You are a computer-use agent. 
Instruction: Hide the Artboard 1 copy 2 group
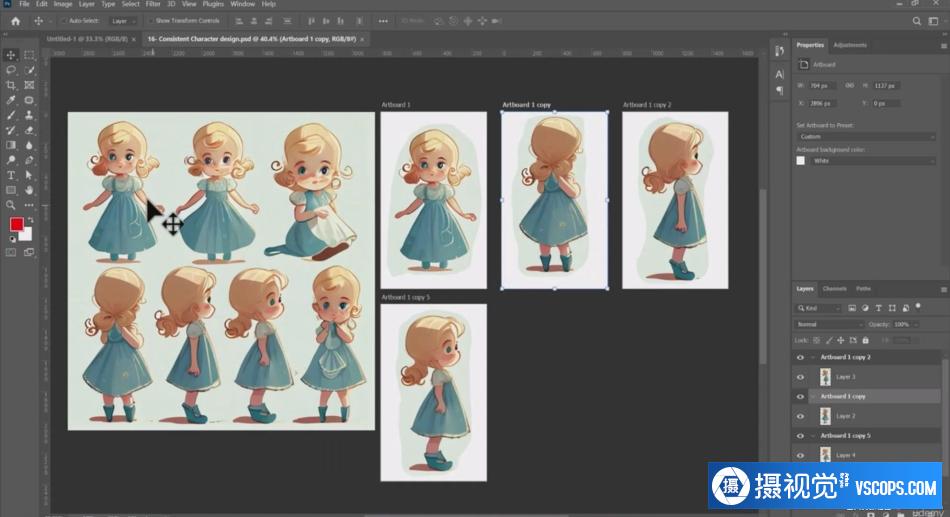(x=800, y=358)
